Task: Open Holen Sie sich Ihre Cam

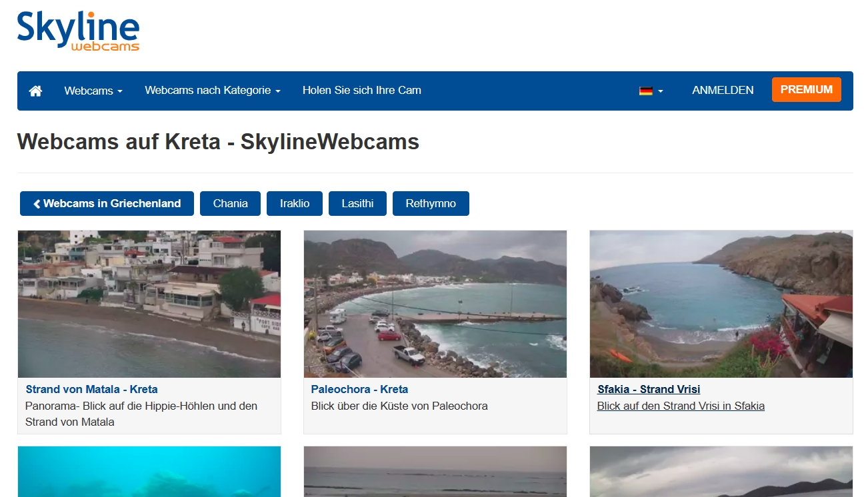Action: point(361,91)
